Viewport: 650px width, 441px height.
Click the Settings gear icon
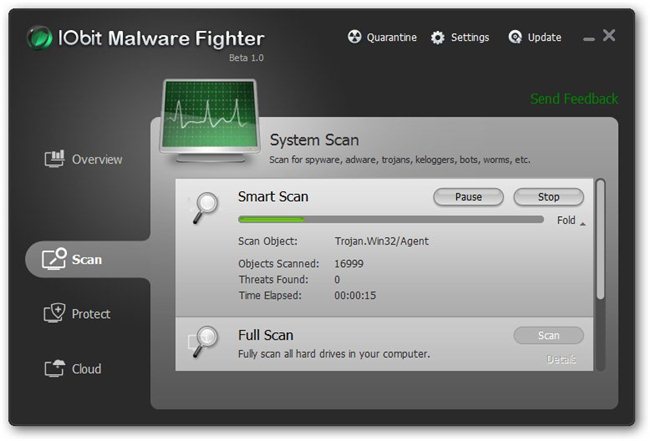(438, 37)
